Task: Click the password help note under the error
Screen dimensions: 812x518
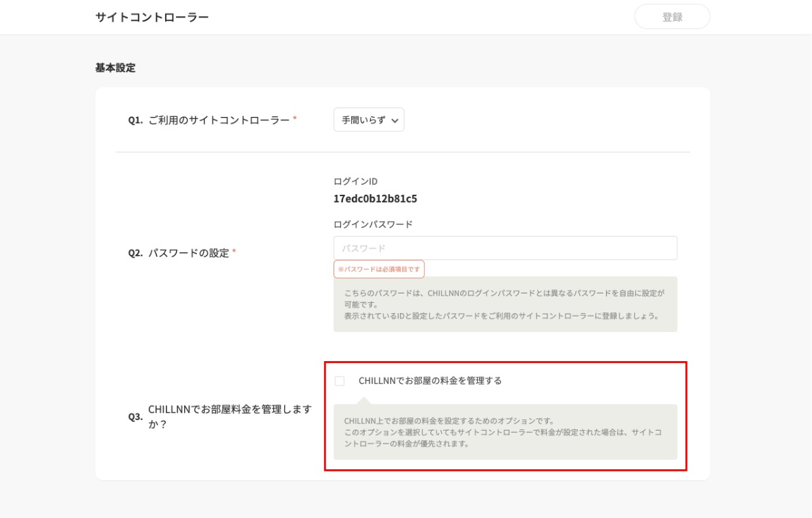Action: [x=505, y=304]
